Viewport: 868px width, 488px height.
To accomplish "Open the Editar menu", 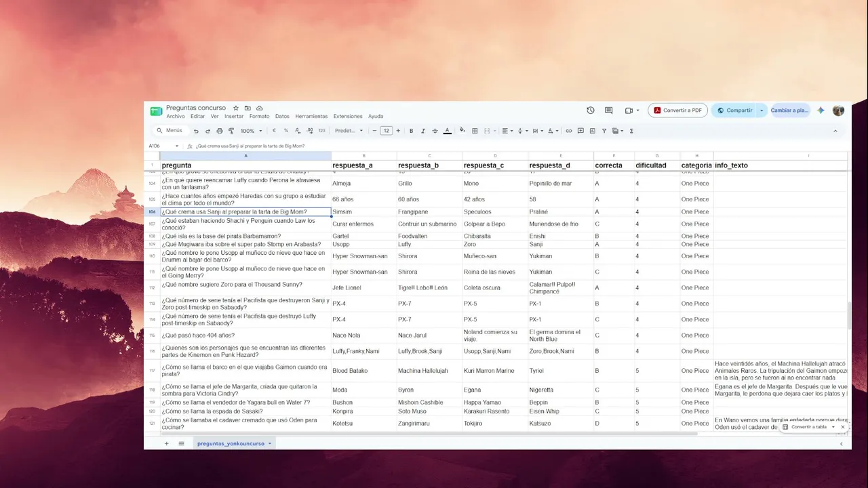I will [197, 117].
